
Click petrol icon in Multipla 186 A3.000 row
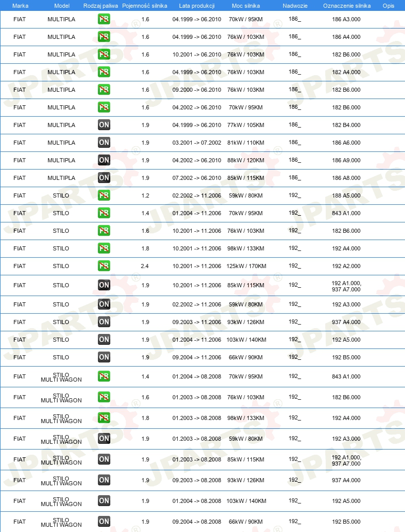[104, 19]
